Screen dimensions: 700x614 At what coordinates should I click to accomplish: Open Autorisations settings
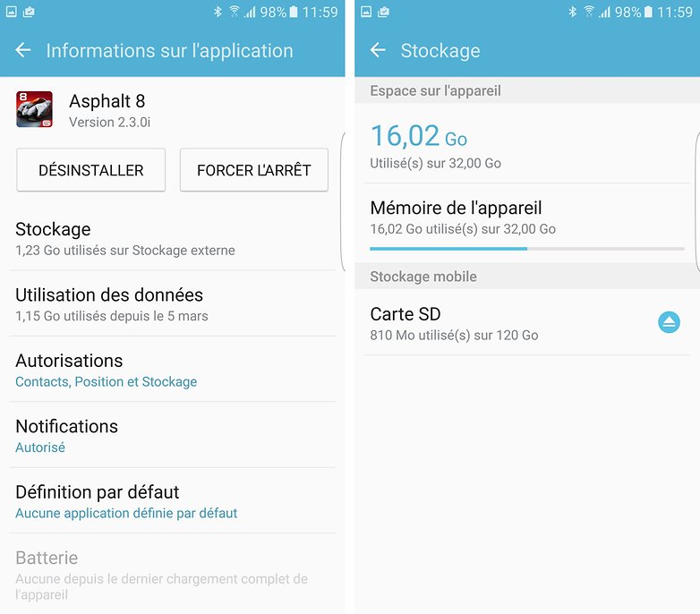[x=173, y=370]
